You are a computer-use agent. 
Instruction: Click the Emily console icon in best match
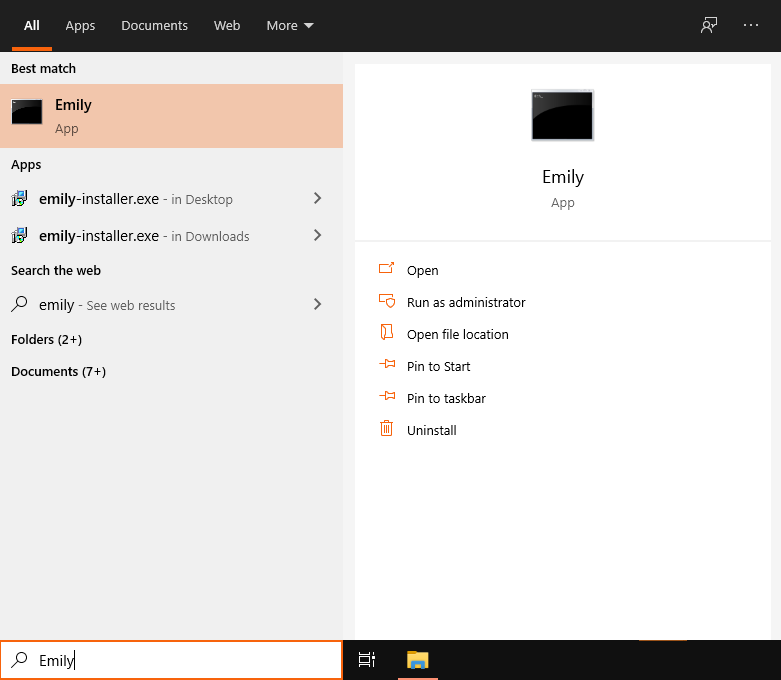point(27,112)
